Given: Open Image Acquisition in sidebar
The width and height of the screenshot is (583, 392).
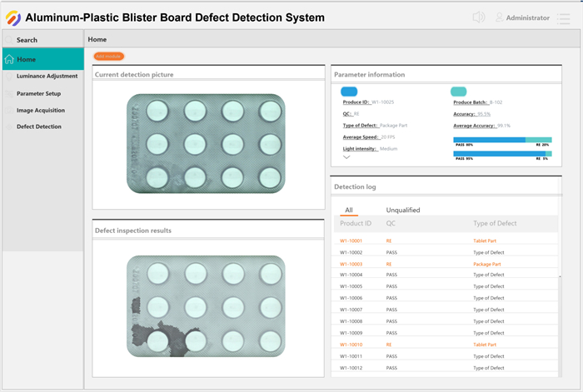Looking at the screenshot, I should click(40, 110).
